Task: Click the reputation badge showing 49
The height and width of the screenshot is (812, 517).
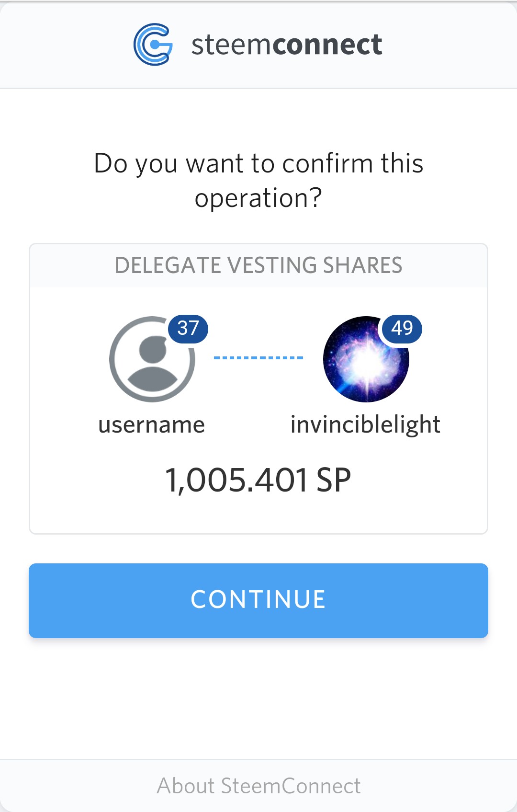Action: tap(402, 329)
